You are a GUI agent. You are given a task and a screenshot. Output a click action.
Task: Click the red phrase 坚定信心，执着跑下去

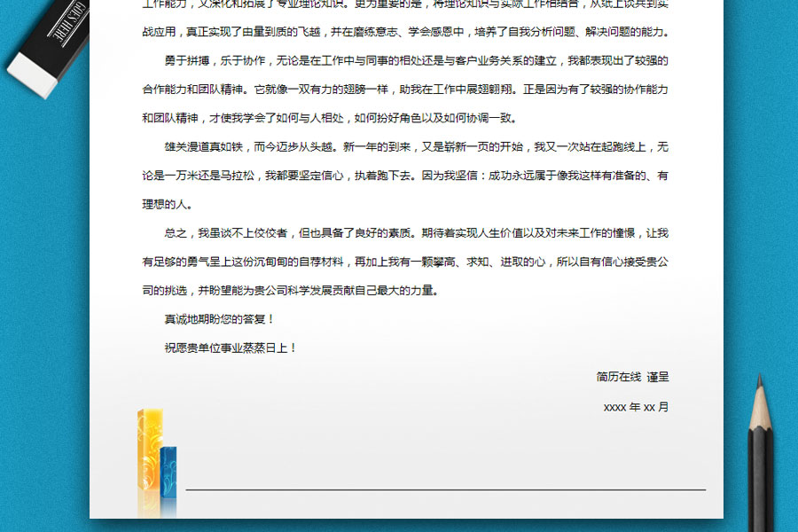point(346,174)
